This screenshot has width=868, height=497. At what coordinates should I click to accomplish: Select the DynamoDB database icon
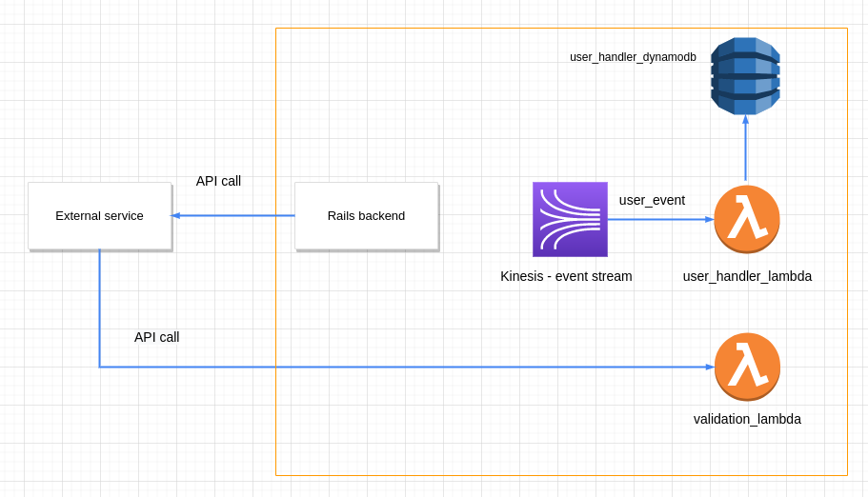click(745, 76)
